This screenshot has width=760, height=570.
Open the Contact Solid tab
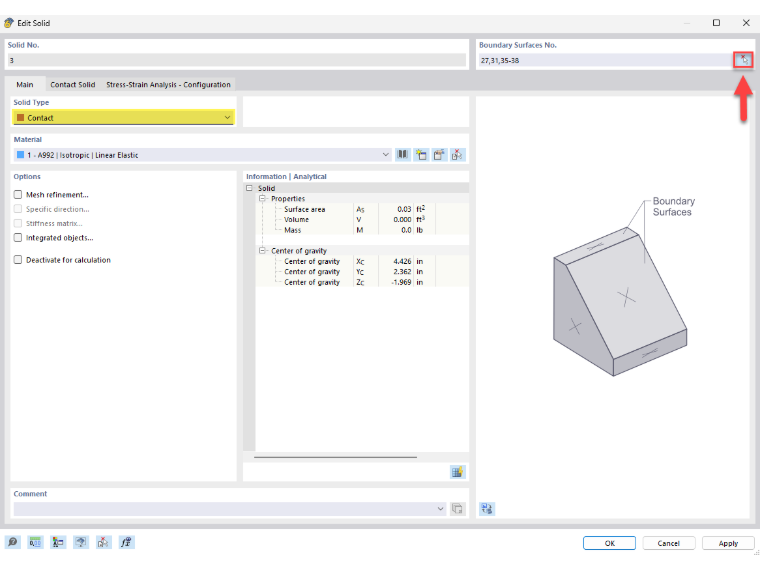pyautogui.click(x=73, y=84)
